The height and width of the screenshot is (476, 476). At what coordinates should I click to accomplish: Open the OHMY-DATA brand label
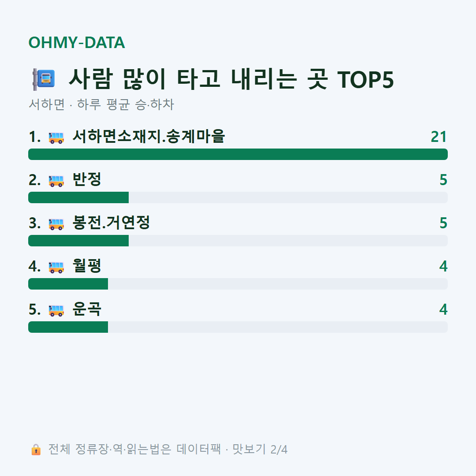(x=77, y=42)
